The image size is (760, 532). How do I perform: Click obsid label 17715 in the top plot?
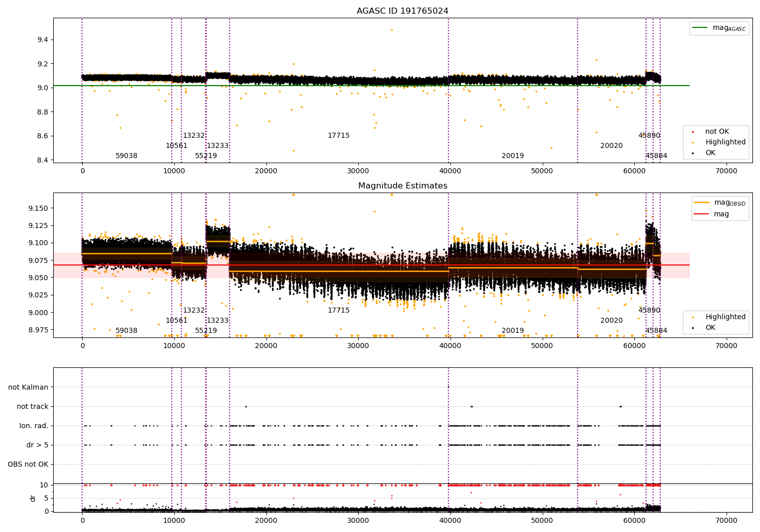338,136
